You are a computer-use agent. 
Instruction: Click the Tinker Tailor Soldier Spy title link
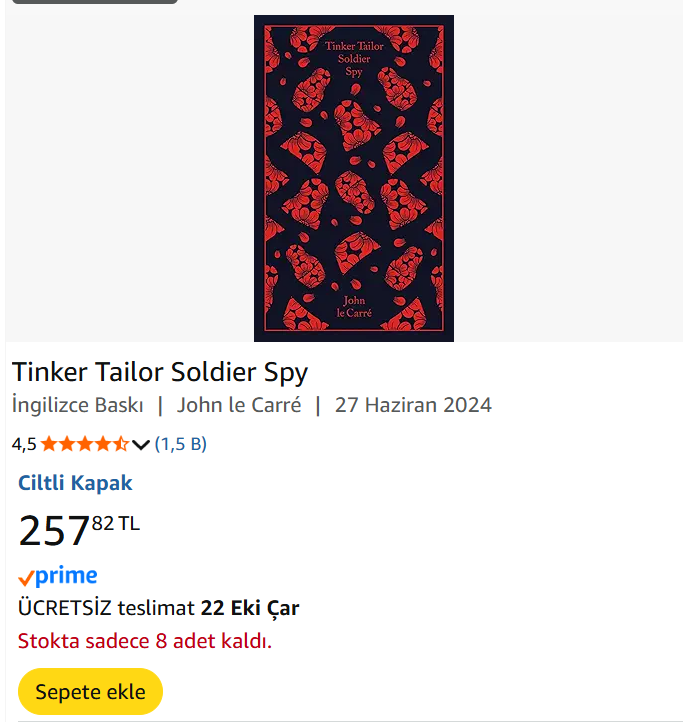click(160, 372)
